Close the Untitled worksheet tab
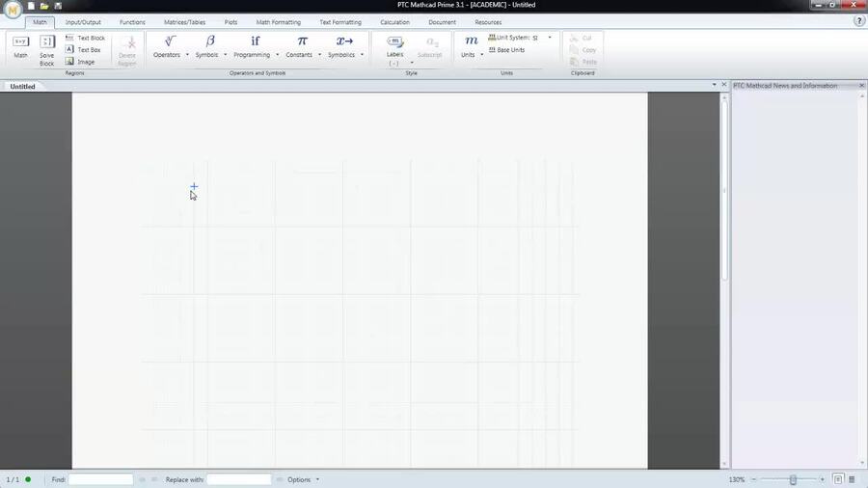Image resolution: width=868 pixels, height=488 pixels. pos(724,85)
